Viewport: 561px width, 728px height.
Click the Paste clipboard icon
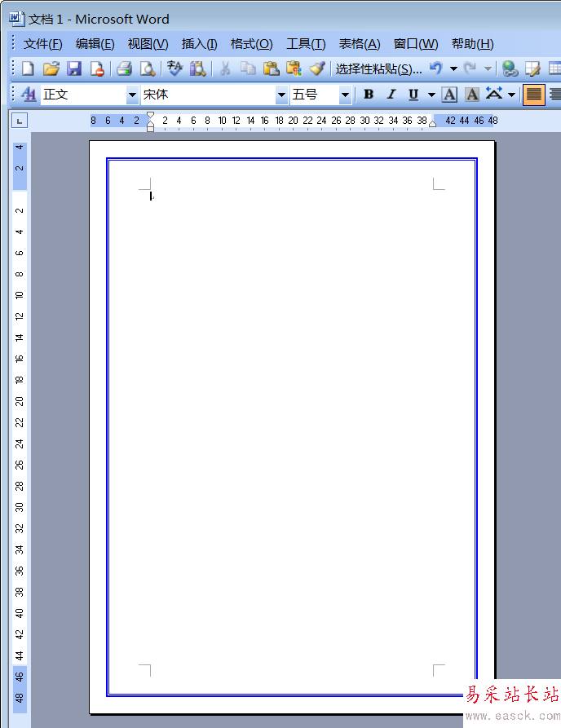pyautogui.click(x=271, y=68)
